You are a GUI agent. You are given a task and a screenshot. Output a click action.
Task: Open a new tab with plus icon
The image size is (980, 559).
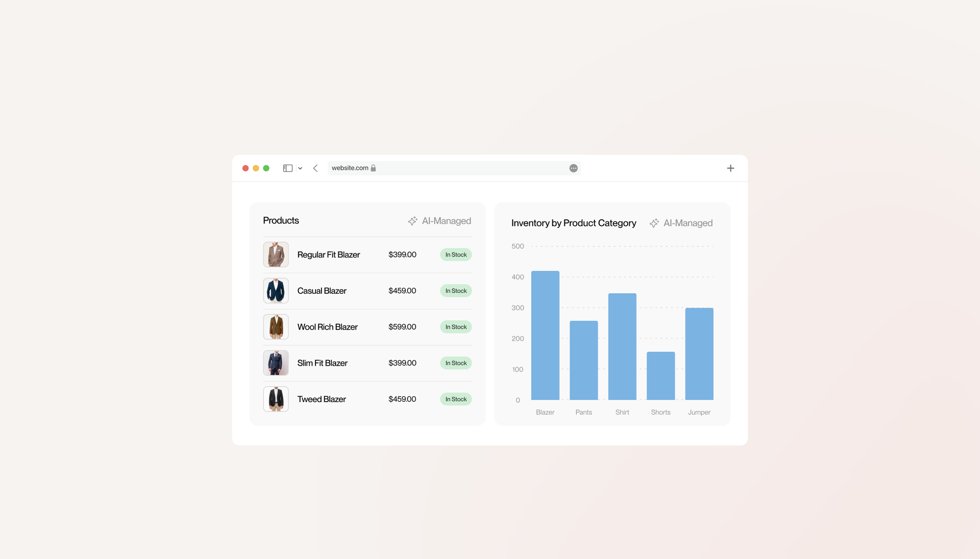[x=731, y=168]
